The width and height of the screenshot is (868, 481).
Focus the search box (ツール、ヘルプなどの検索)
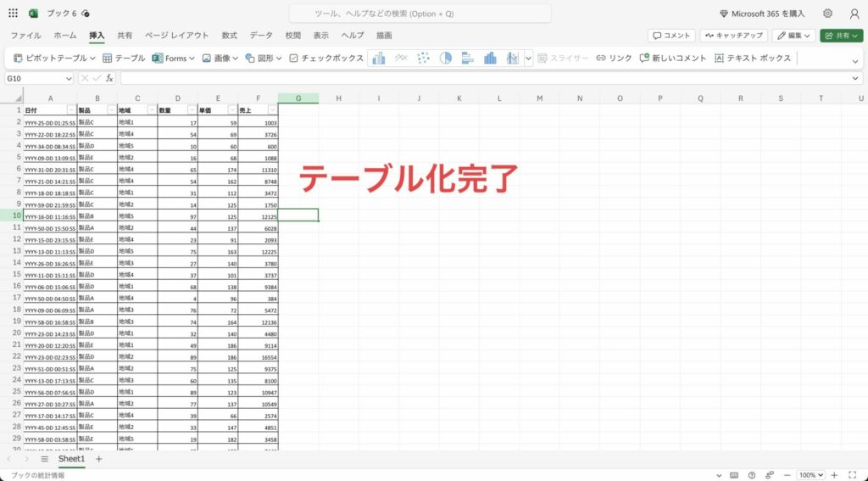[420, 14]
